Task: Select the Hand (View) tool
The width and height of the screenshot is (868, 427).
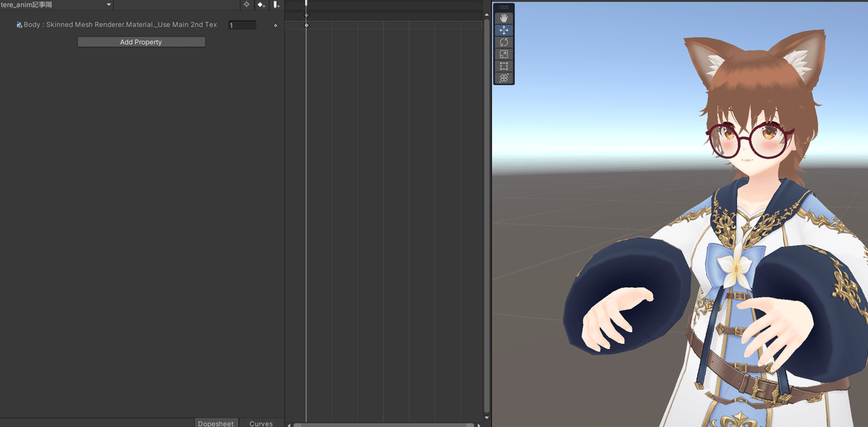Action: [x=504, y=18]
